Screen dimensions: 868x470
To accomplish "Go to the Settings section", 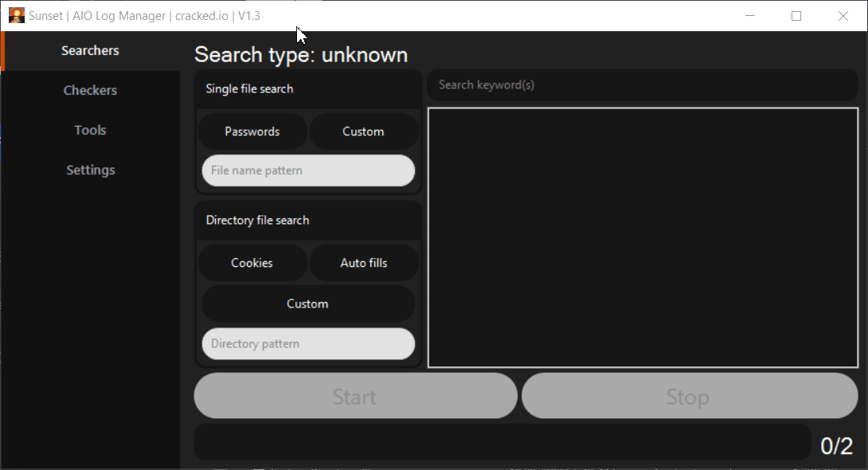I will tap(90, 170).
